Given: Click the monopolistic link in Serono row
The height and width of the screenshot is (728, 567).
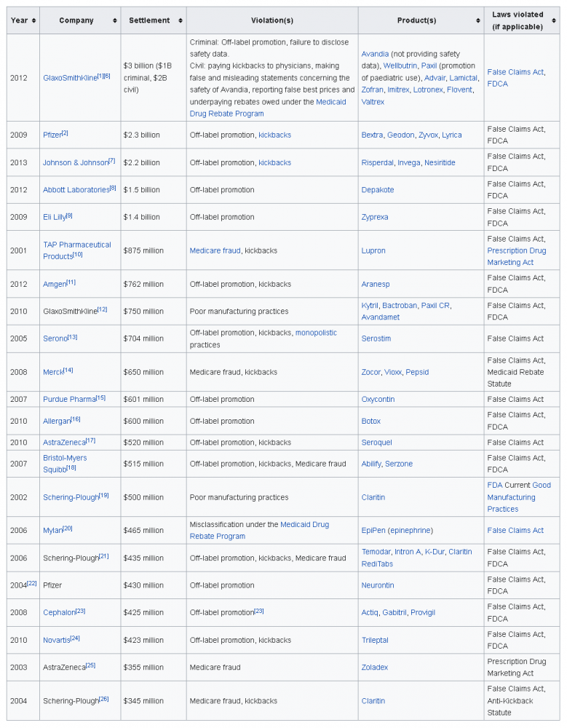Looking at the screenshot, I should point(316,333).
